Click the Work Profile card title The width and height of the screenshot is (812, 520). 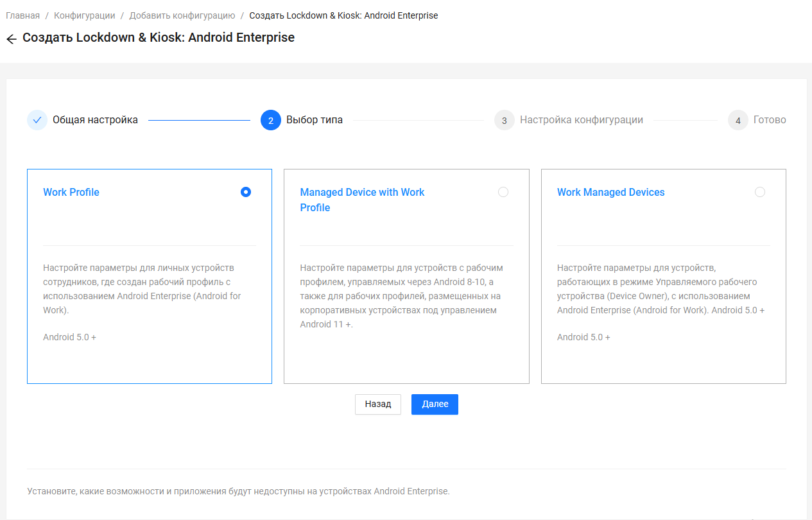(71, 192)
